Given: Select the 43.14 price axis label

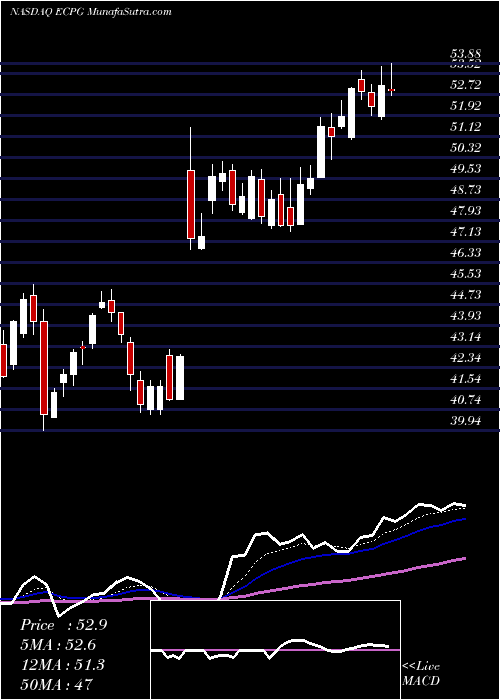Looking at the screenshot, I should (x=466, y=336).
